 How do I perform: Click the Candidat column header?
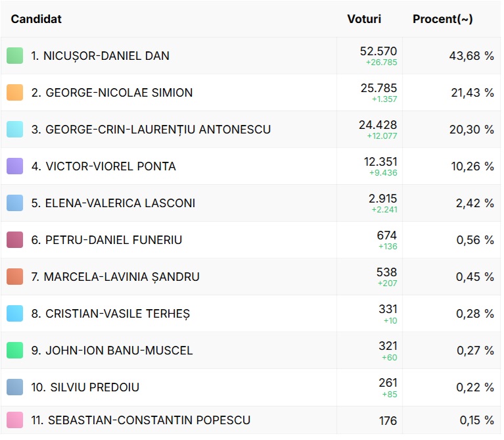click(36, 19)
